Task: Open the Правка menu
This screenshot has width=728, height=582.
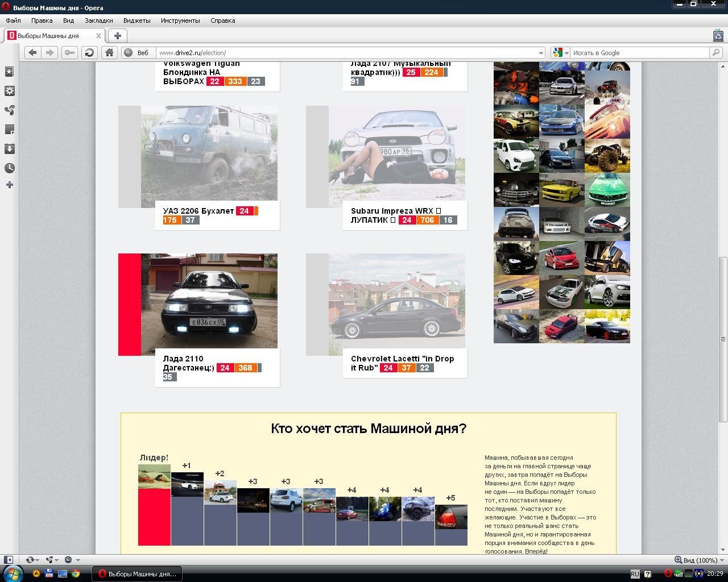Action: click(x=42, y=20)
